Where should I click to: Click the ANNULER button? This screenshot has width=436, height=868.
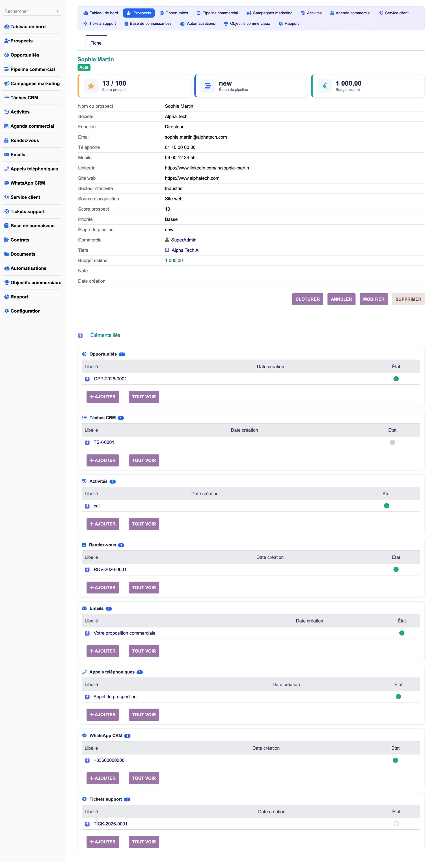point(341,299)
